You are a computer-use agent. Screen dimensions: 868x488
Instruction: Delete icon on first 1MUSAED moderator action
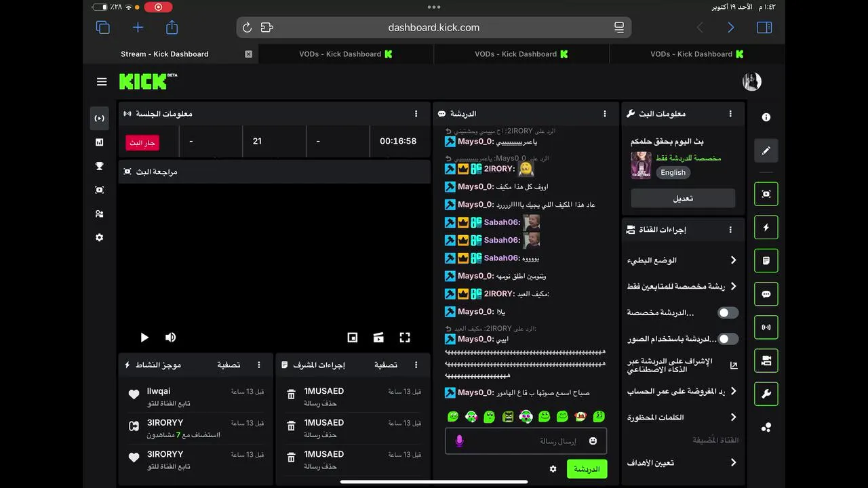[x=291, y=394]
